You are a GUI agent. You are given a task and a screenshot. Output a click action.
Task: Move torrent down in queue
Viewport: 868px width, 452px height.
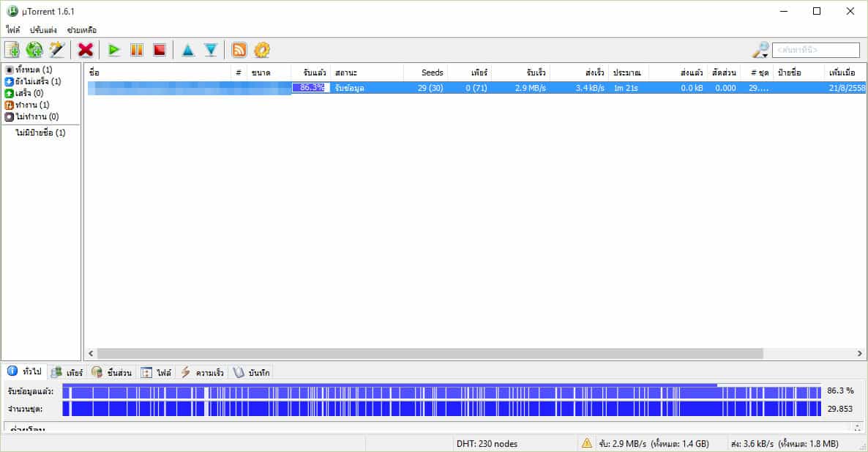click(x=211, y=50)
